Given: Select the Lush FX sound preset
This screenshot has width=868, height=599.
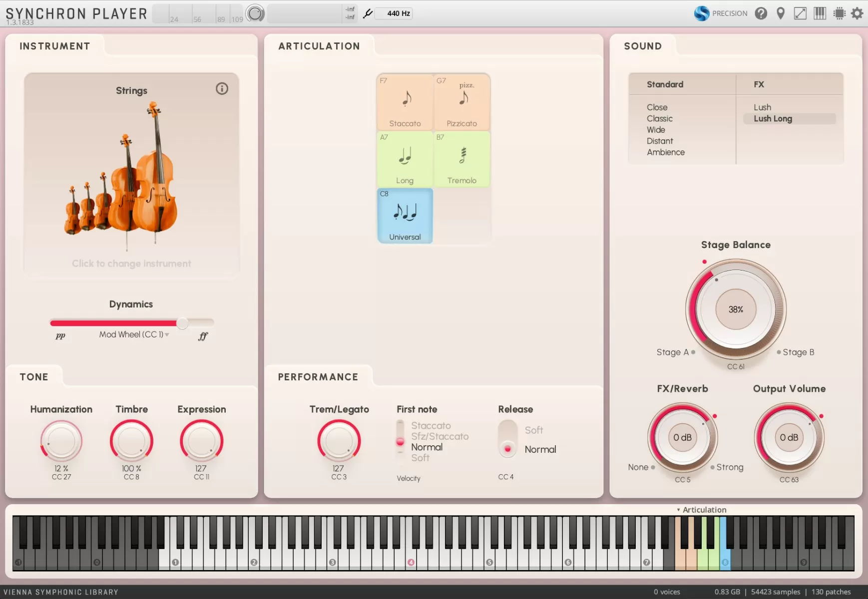Looking at the screenshot, I should [x=762, y=107].
